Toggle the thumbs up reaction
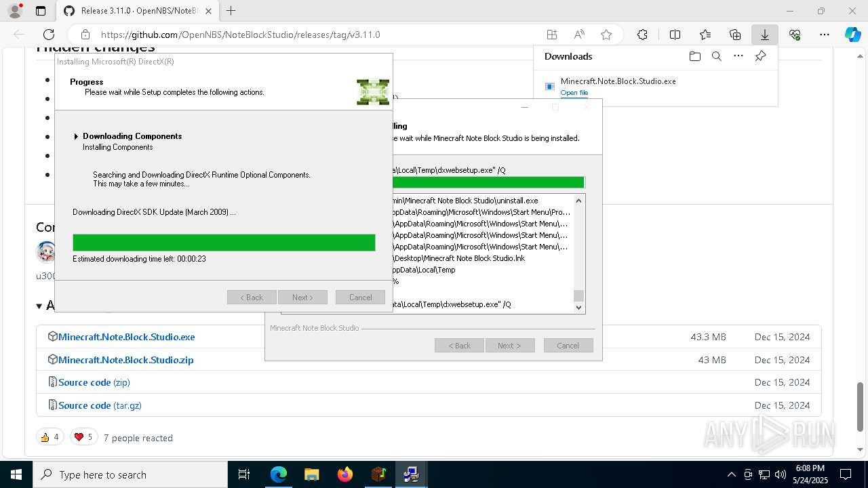Viewport: 868px width, 488px height. pyautogui.click(x=50, y=437)
